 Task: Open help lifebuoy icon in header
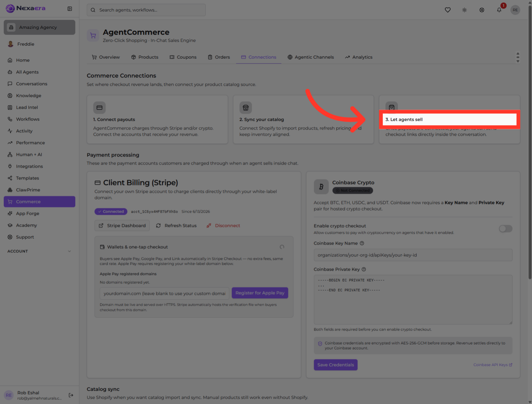482,10
